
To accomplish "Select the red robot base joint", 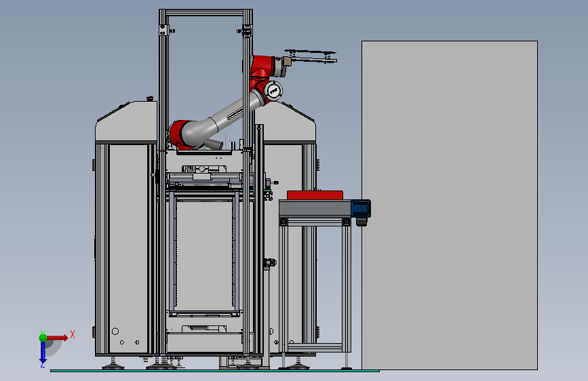I will pyautogui.click(x=178, y=134).
